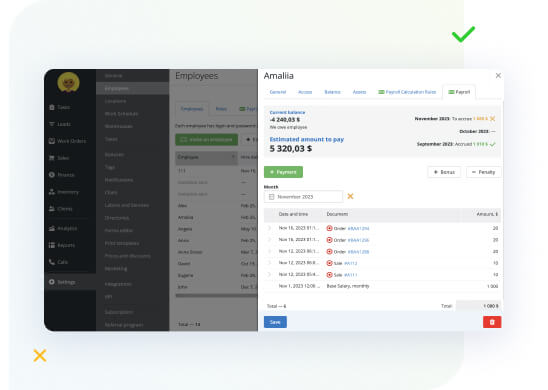This screenshot has height=390, width=548.
Task: Select the Payroll tab
Action: point(459,92)
